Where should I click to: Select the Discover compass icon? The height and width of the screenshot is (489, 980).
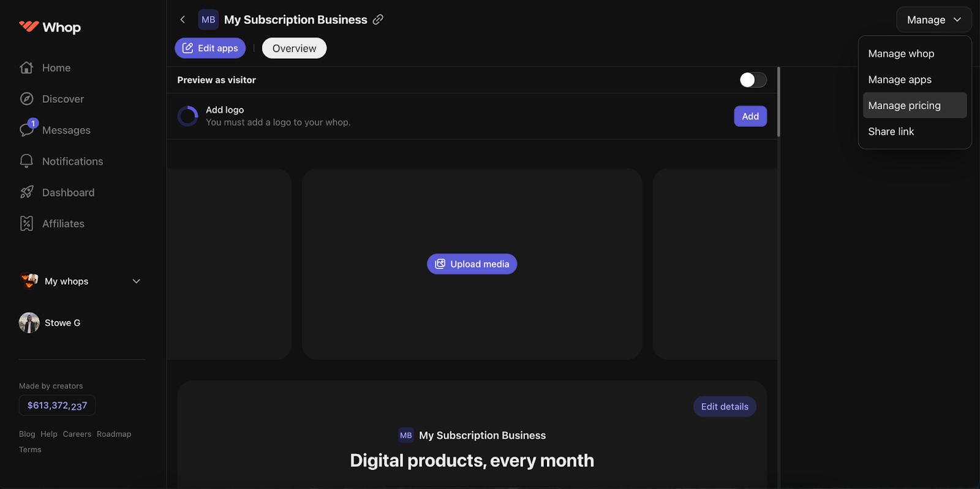click(26, 99)
